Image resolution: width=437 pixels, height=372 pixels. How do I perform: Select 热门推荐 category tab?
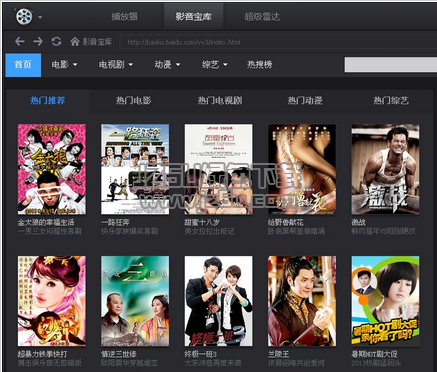tap(48, 100)
